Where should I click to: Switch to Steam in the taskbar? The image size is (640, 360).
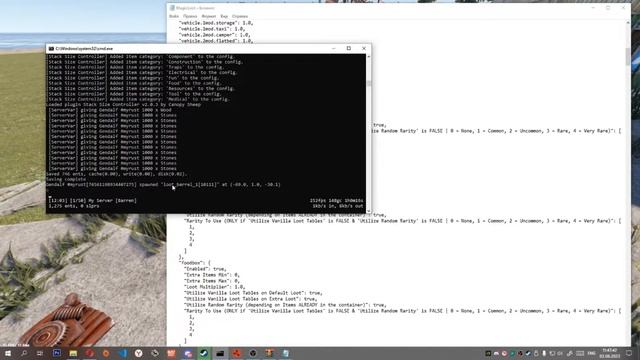click(x=204, y=353)
